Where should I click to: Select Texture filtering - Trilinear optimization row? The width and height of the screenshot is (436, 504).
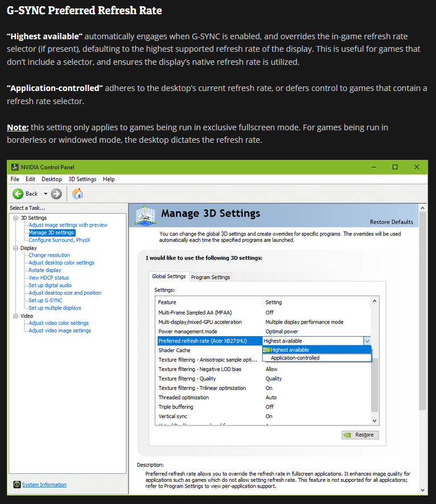[x=264, y=388]
